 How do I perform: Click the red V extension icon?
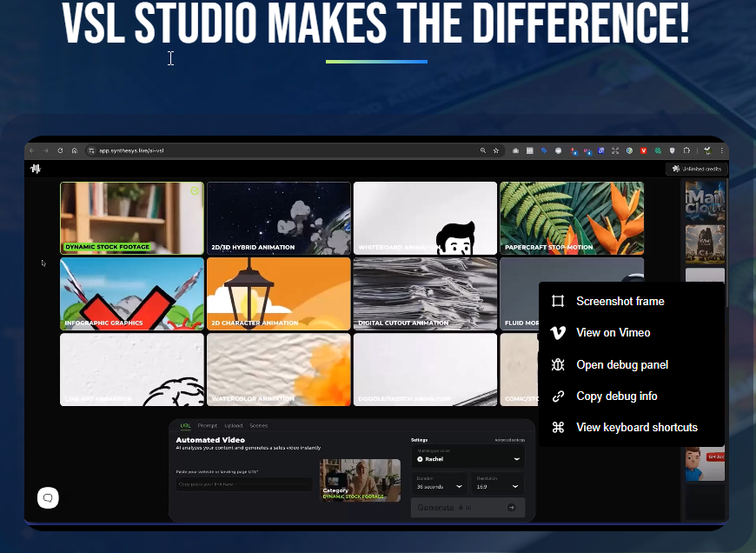point(643,150)
